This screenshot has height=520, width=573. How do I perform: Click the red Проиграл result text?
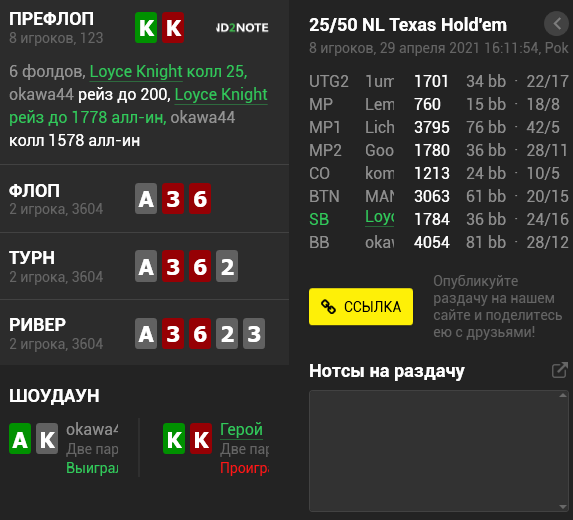[x=244, y=468]
